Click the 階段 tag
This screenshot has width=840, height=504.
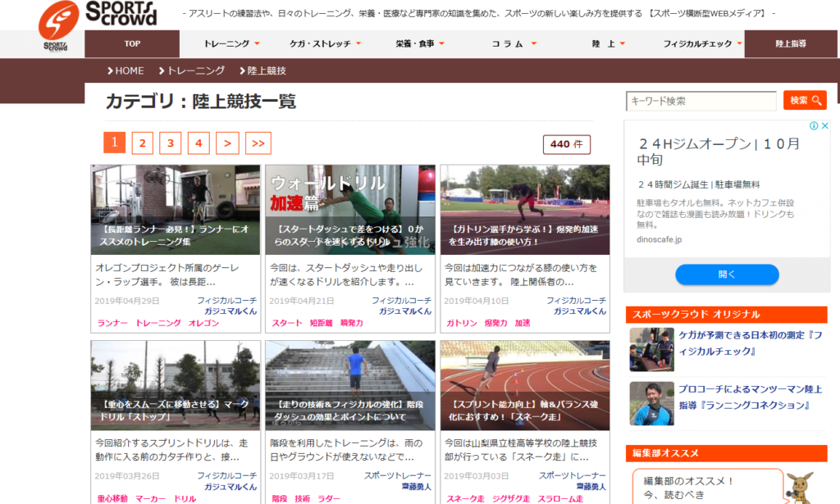(x=279, y=498)
